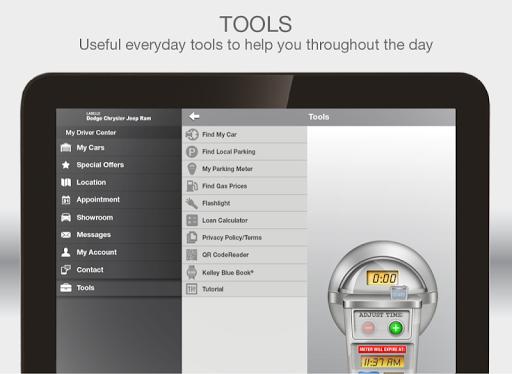Open the Loan Calculator icon

[192, 220]
